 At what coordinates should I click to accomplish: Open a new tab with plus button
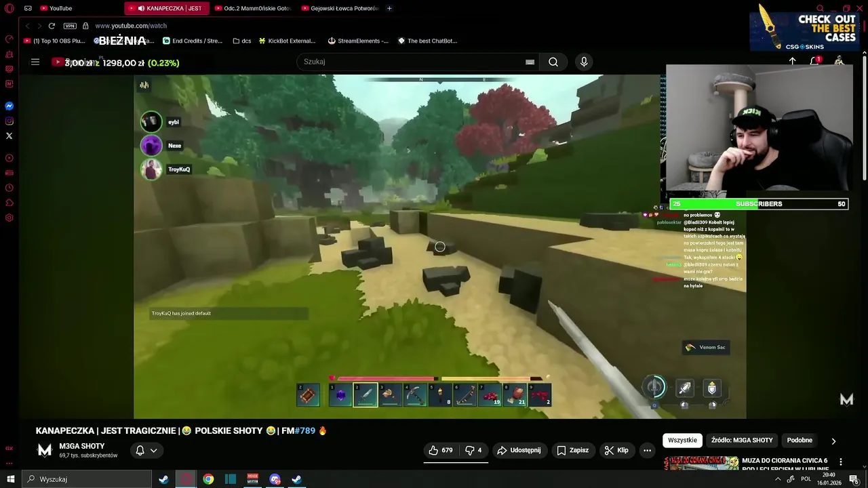click(x=389, y=8)
